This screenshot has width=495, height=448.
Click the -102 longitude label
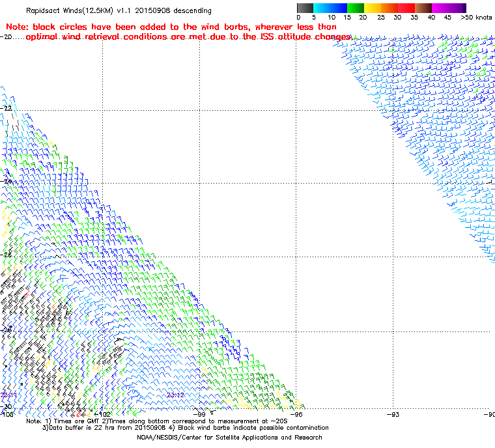(x=103, y=414)
